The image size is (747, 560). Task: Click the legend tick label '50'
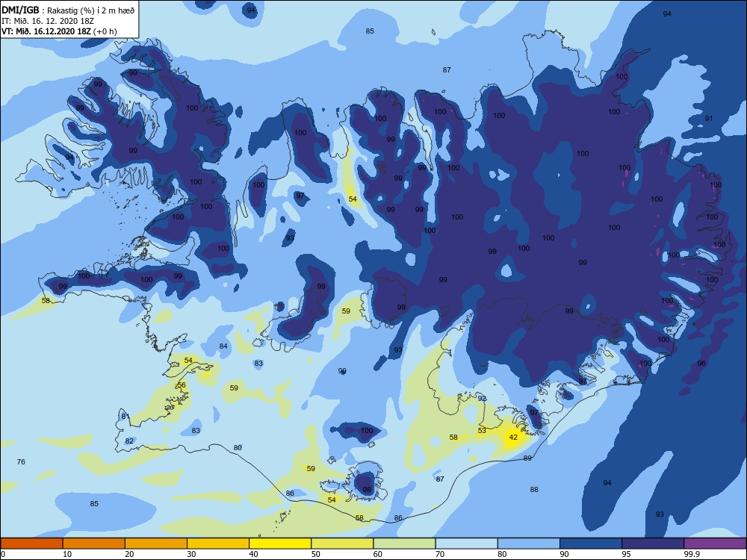[x=315, y=554]
